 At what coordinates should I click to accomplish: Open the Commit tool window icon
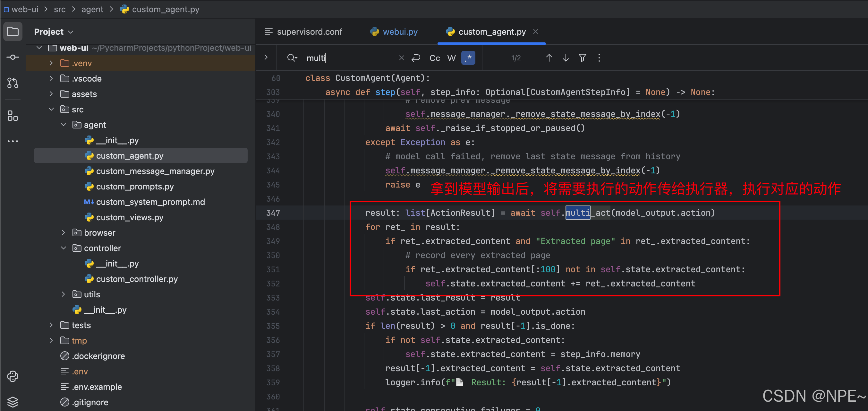click(13, 57)
